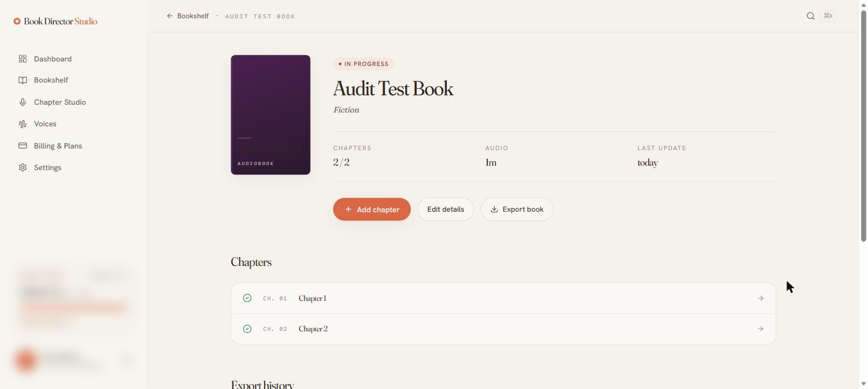Click the download icon in Export book
Image resolution: width=868 pixels, height=389 pixels.
tap(494, 209)
